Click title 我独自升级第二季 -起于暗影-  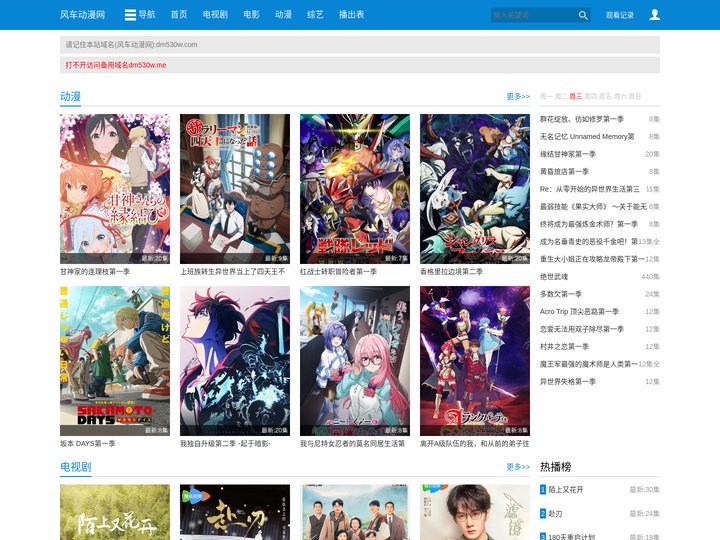click(x=225, y=444)
